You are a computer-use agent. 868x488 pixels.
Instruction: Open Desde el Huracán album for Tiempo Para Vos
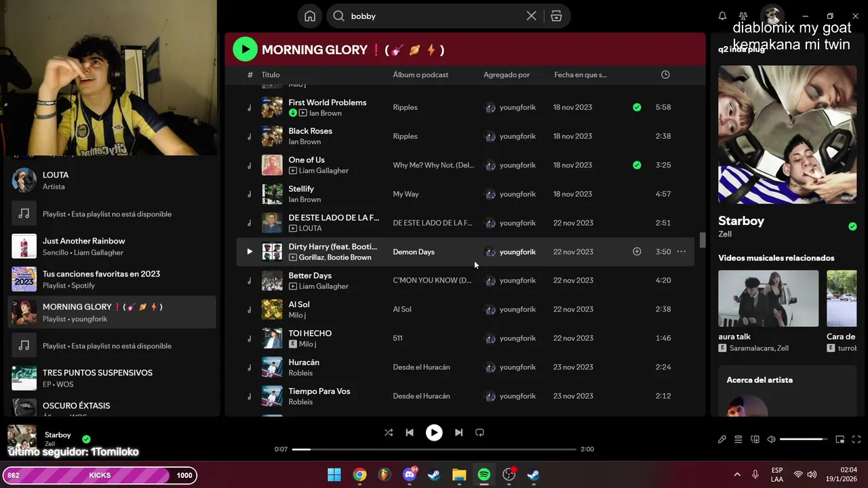(421, 396)
